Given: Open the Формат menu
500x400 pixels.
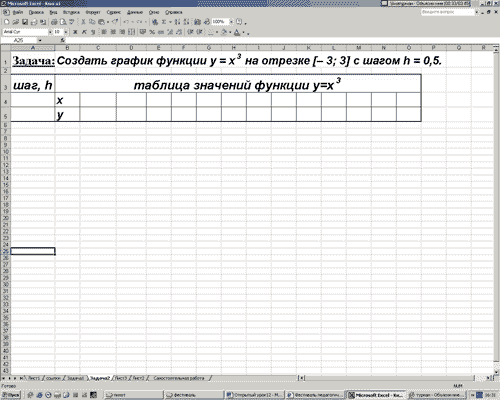Looking at the screenshot, I should tap(93, 12).
